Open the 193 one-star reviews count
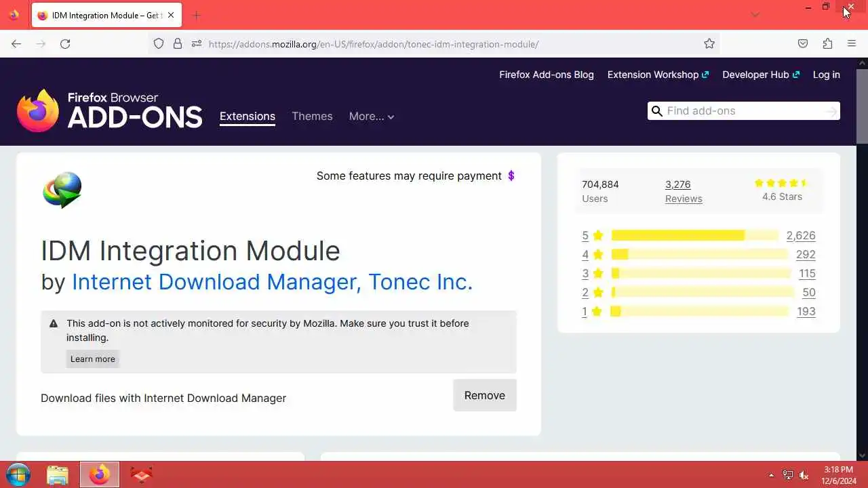The width and height of the screenshot is (868, 488). (x=806, y=311)
